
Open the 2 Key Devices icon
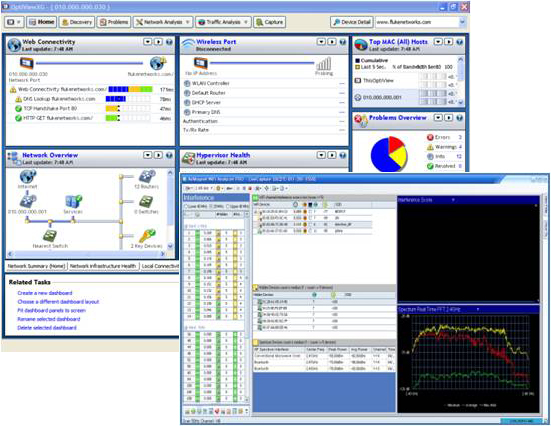pos(147,235)
